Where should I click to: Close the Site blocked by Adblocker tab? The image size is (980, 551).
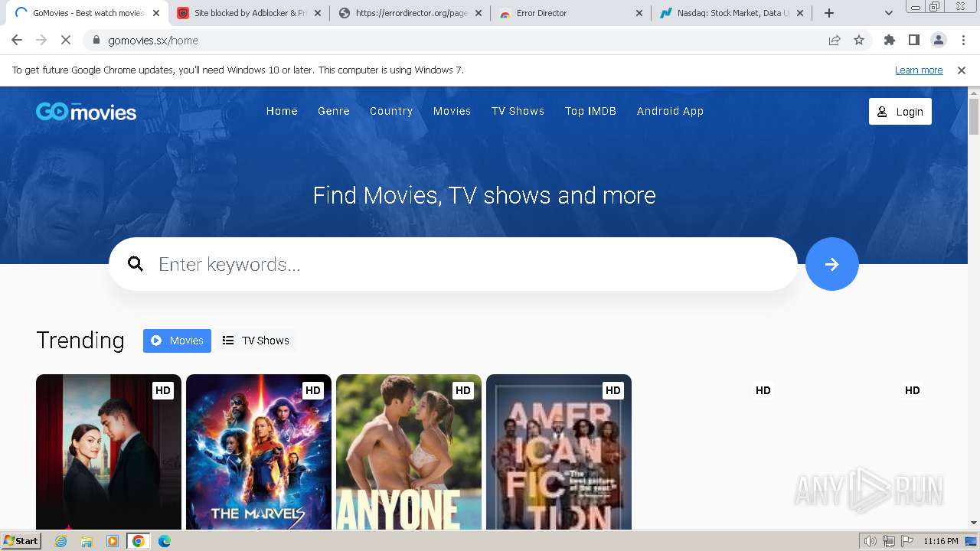[317, 13]
